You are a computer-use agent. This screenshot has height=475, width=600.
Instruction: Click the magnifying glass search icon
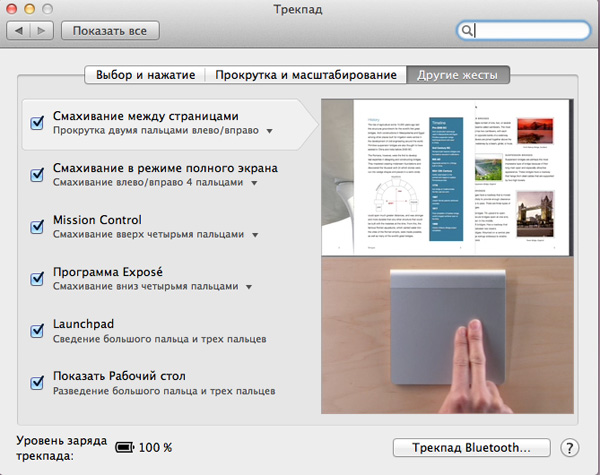(467, 31)
